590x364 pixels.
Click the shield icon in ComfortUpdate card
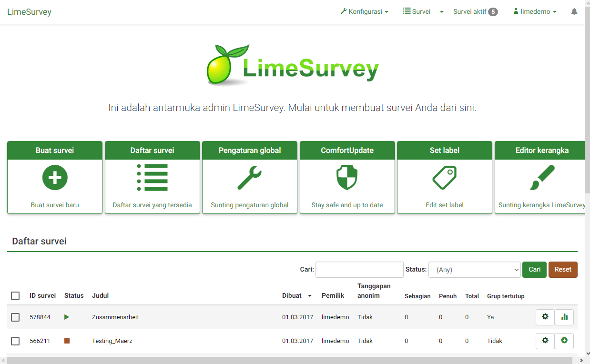pos(347,178)
